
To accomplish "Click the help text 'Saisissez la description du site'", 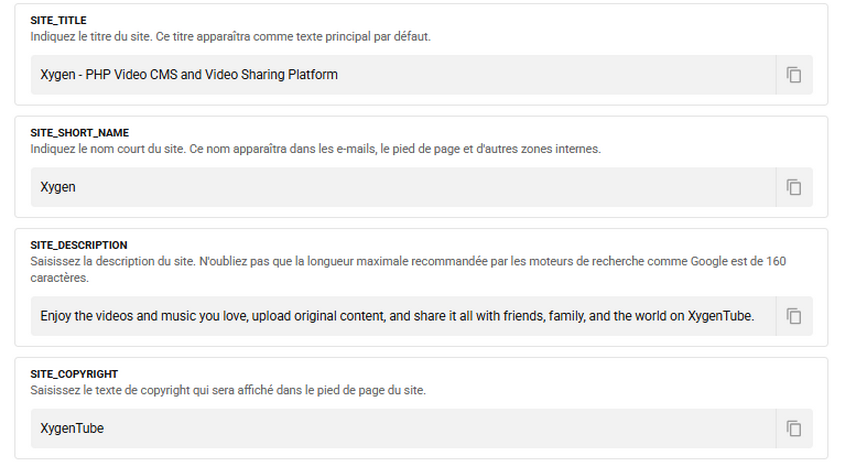I will pos(400,261).
